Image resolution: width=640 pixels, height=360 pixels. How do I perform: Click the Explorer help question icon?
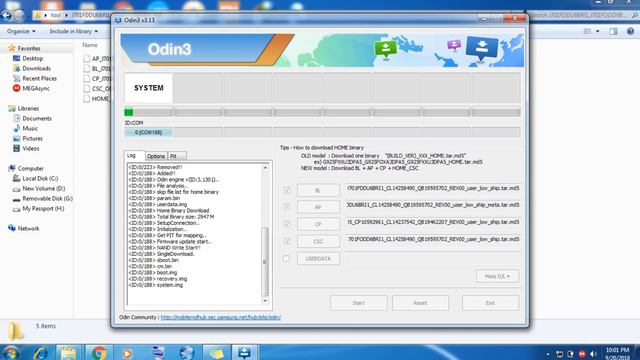pyautogui.click(x=630, y=31)
